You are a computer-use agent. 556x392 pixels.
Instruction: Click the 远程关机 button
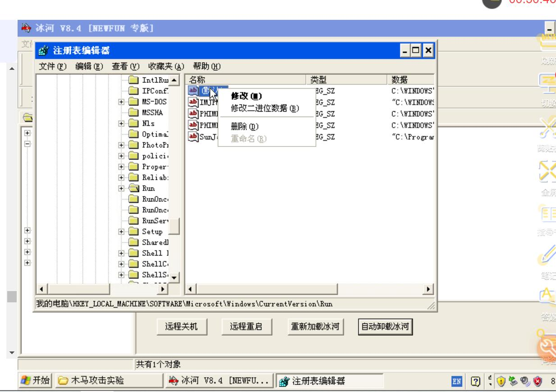[183, 326]
